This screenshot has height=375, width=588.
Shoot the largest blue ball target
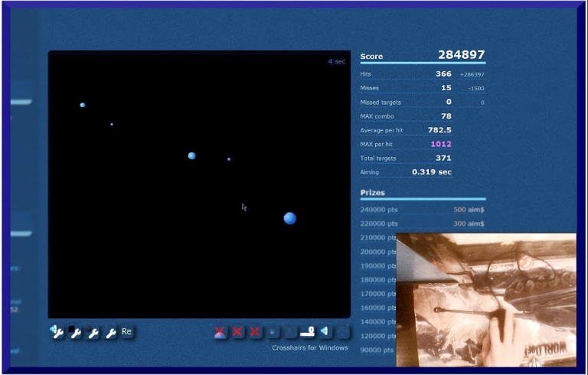pyautogui.click(x=289, y=218)
